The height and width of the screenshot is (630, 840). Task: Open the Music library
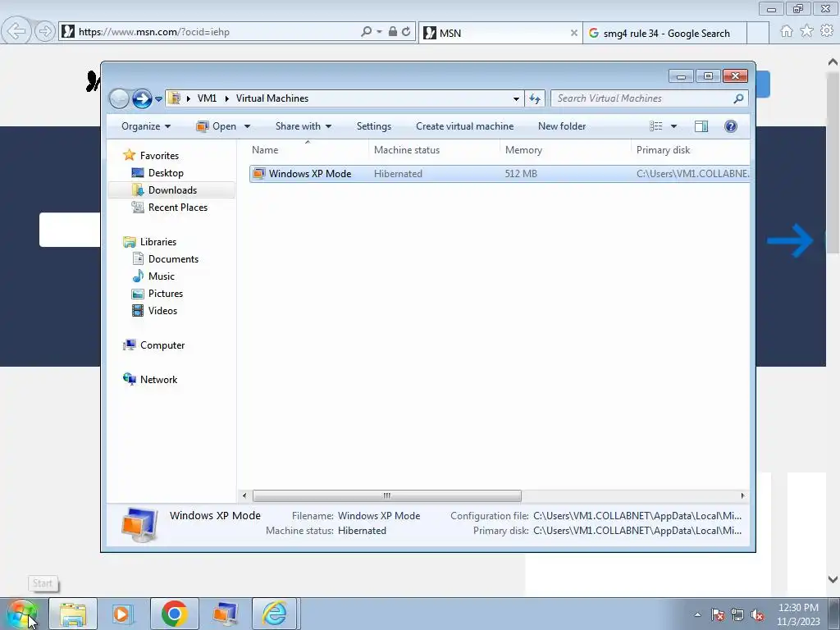(162, 276)
